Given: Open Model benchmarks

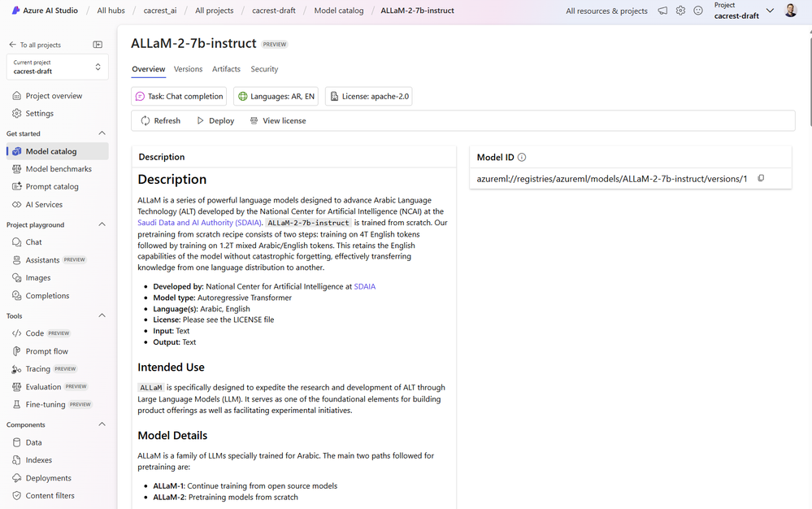Looking at the screenshot, I should tap(58, 169).
